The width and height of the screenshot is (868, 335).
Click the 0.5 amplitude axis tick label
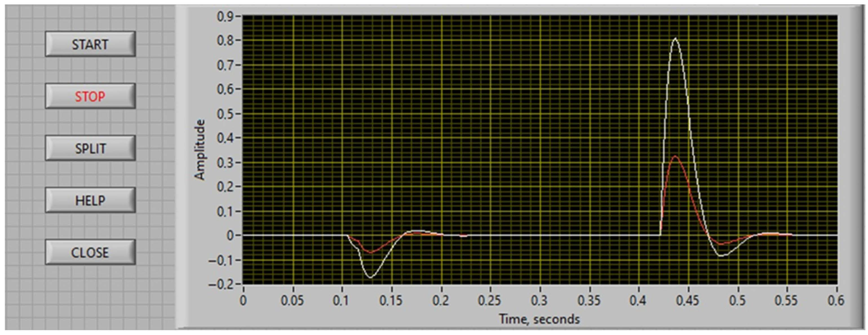[x=225, y=114]
